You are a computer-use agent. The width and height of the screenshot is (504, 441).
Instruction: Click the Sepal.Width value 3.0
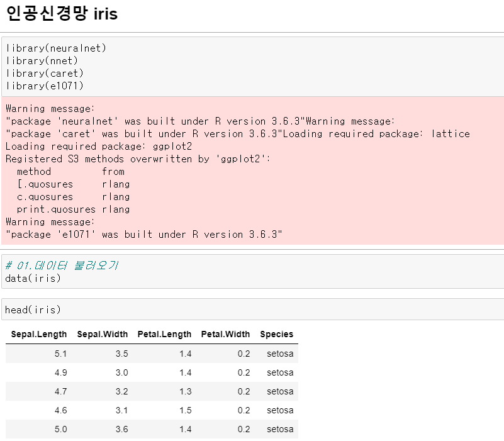pos(121,372)
